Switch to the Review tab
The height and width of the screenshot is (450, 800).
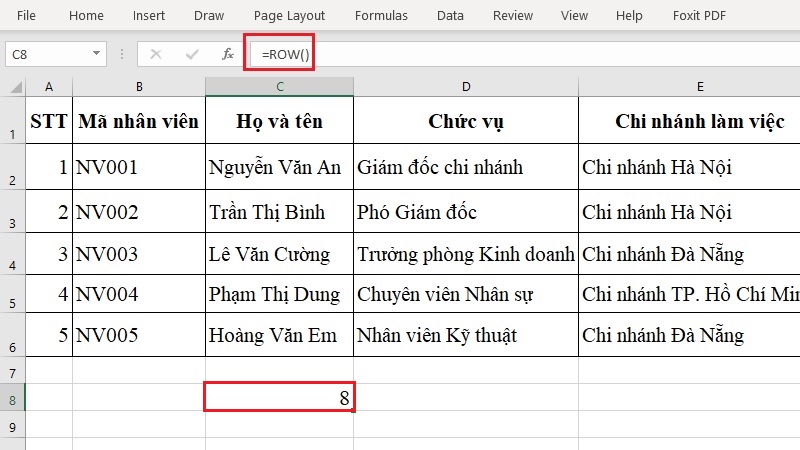coord(513,15)
